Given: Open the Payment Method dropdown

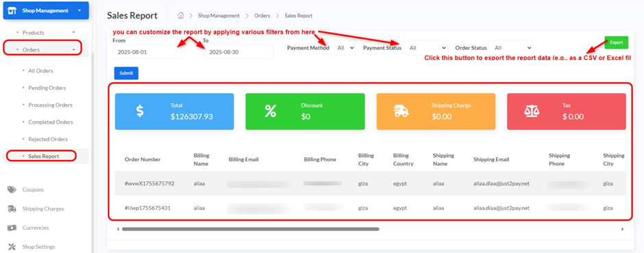Looking at the screenshot, I should pyautogui.click(x=343, y=48).
